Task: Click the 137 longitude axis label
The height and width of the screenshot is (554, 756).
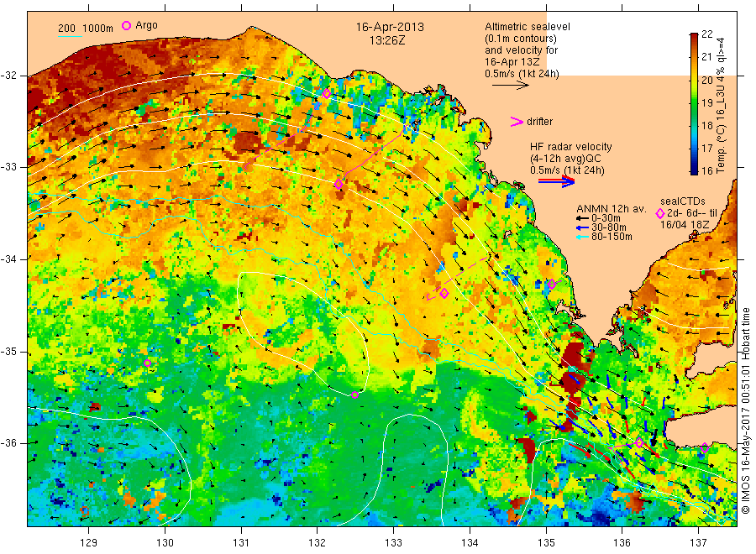Action: (698, 543)
